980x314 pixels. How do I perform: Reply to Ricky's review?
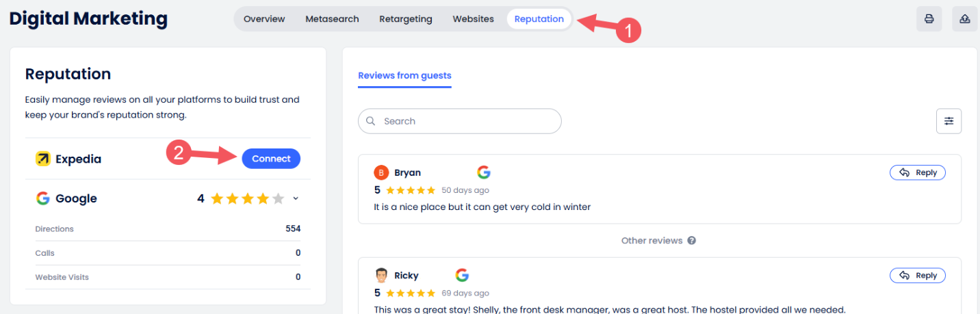pos(918,275)
